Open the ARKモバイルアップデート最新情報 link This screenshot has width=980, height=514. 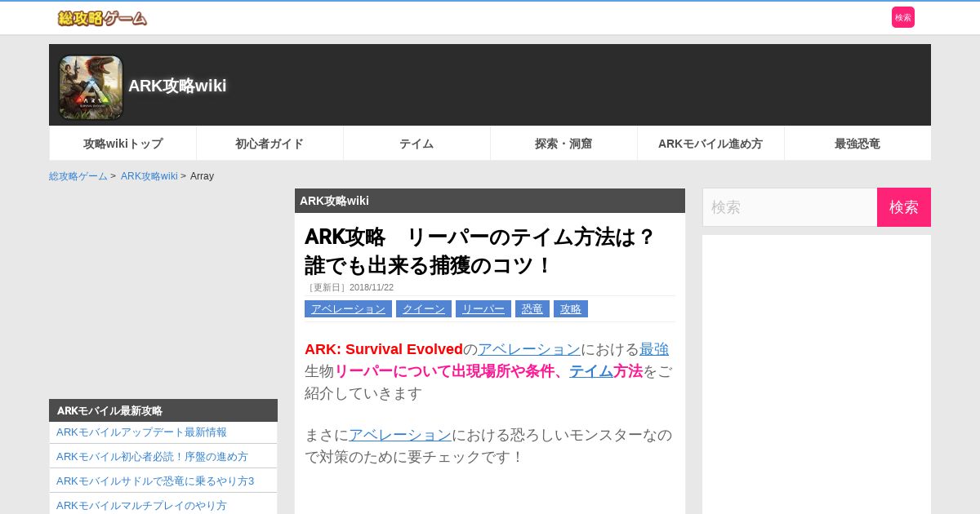click(141, 432)
